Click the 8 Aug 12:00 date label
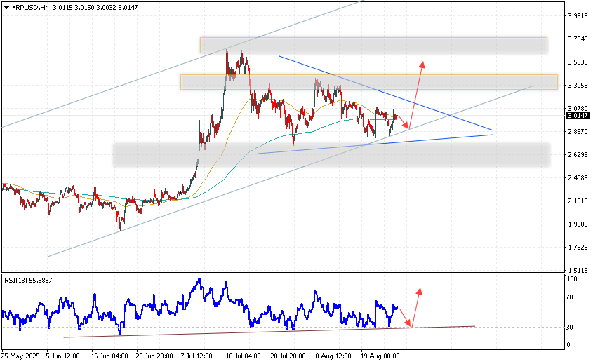593x364 pixels. tap(334, 356)
